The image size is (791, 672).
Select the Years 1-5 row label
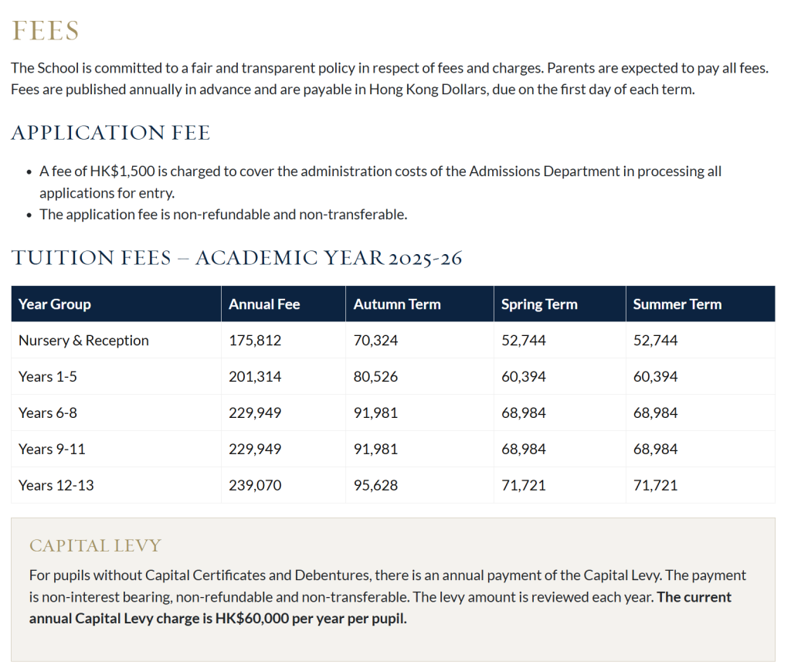pyautogui.click(x=48, y=377)
